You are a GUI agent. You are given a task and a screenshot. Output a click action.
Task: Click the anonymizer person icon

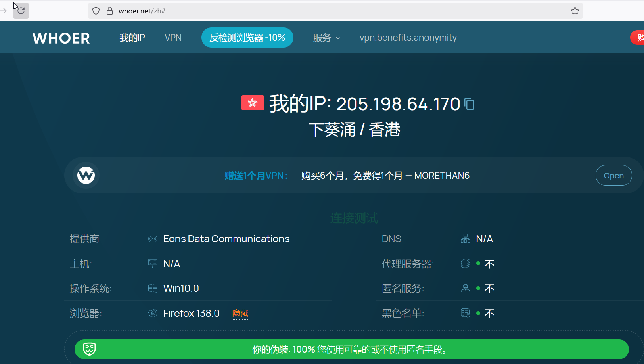tap(466, 288)
